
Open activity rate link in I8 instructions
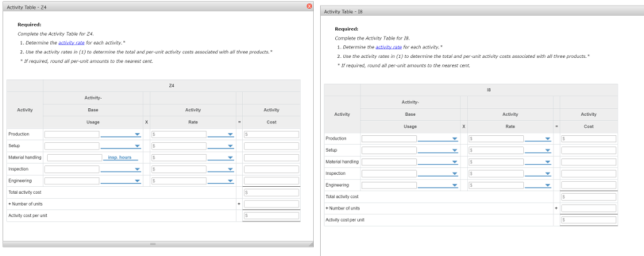[389, 47]
